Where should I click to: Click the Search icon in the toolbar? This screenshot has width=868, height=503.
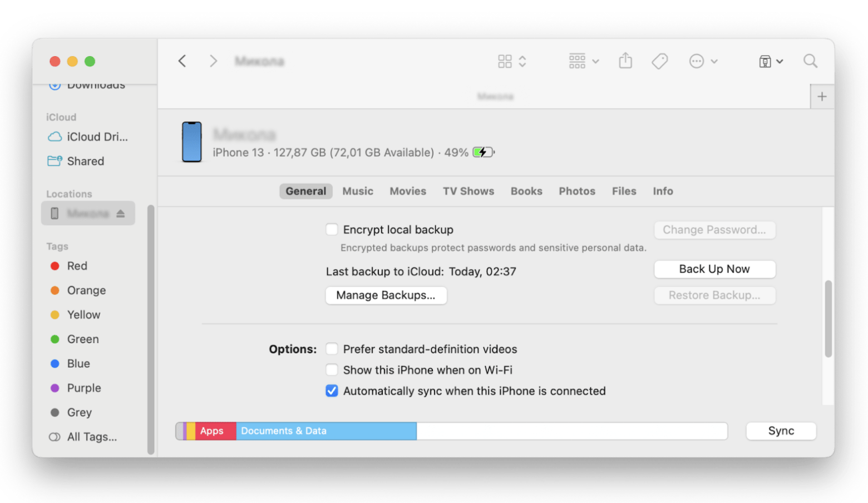pyautogui.click(x=810, y=61)
